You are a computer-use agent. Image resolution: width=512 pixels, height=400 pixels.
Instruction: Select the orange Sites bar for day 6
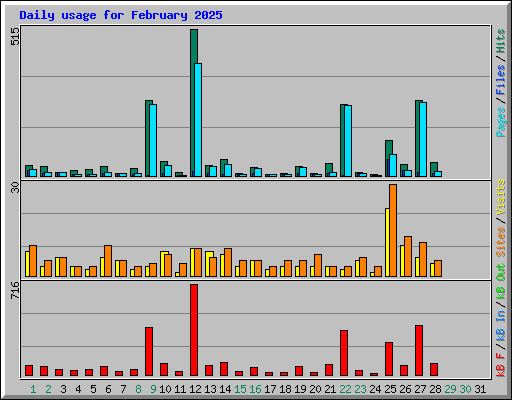coord(108,261)
